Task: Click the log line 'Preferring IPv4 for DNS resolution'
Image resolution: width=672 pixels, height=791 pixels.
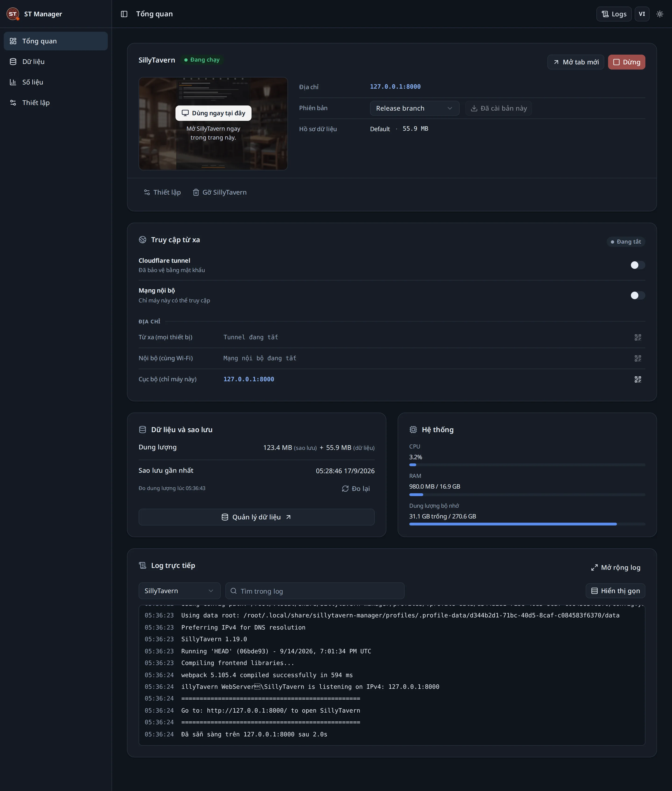Action: click(243, 627)
